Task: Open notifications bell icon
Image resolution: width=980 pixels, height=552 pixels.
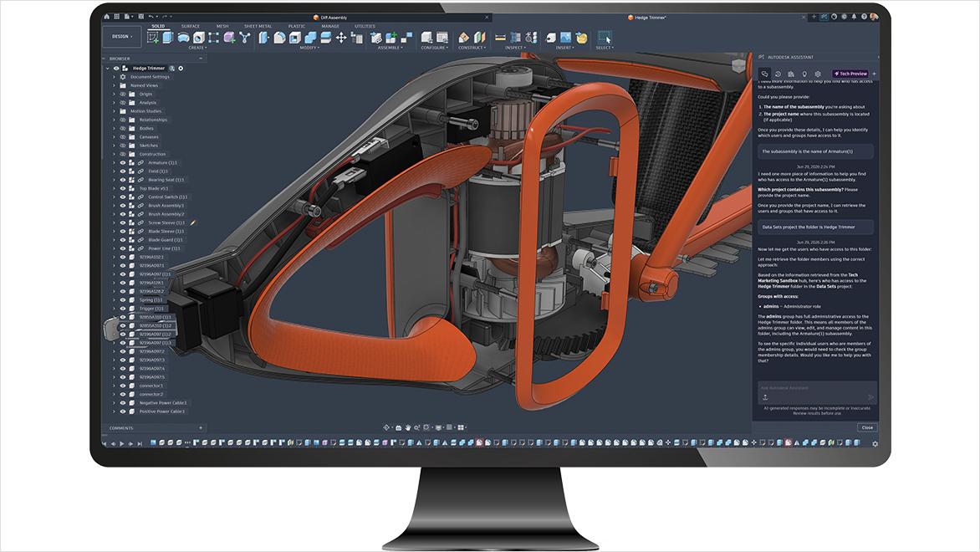Action: 854,17
